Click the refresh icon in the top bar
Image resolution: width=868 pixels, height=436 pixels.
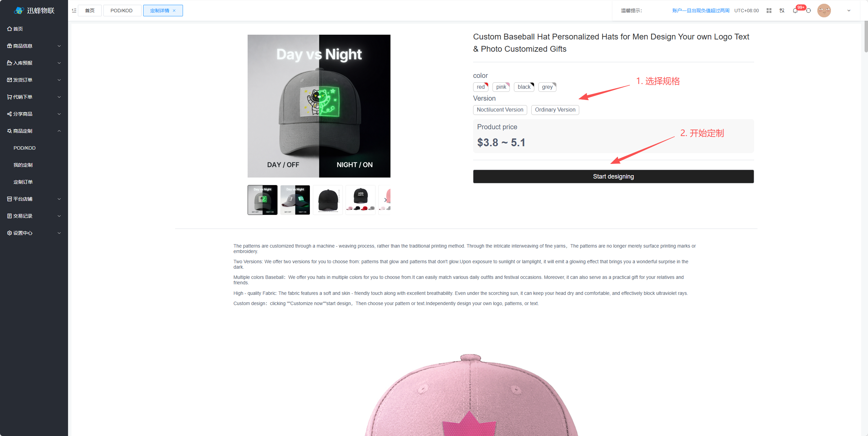coord(808,11)
